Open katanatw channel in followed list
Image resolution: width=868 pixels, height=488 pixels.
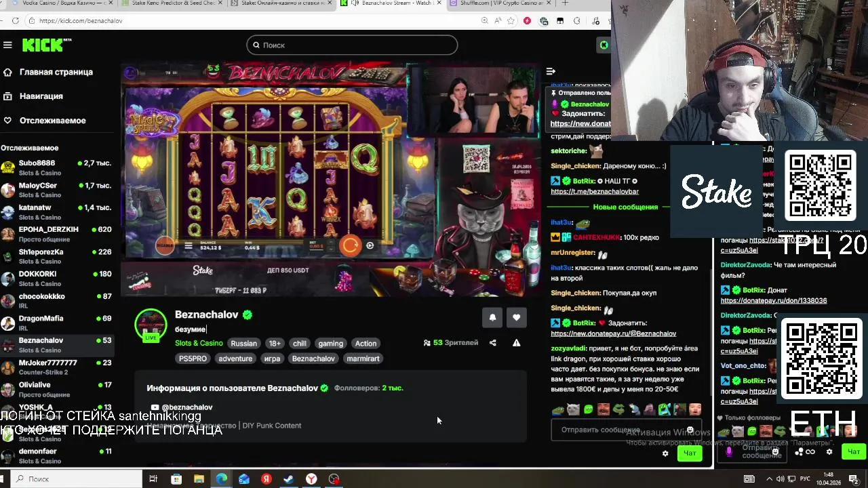coord(56,212)
